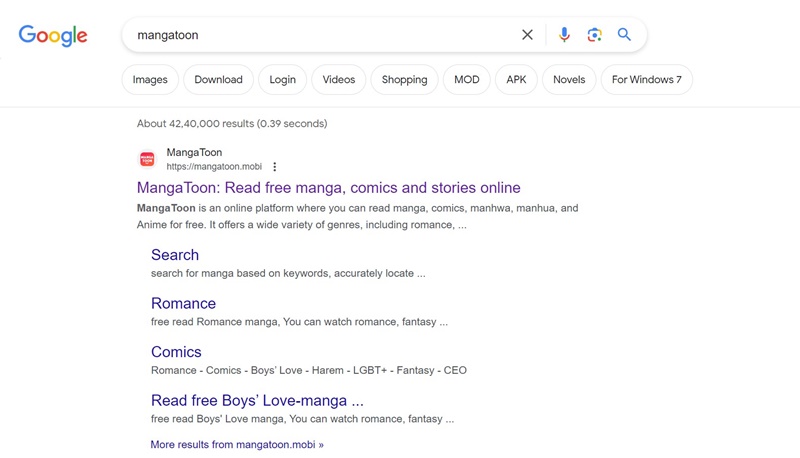The image size is (800, 458).
Task: Clear the search box with X icon
Action: pos(527,35)
